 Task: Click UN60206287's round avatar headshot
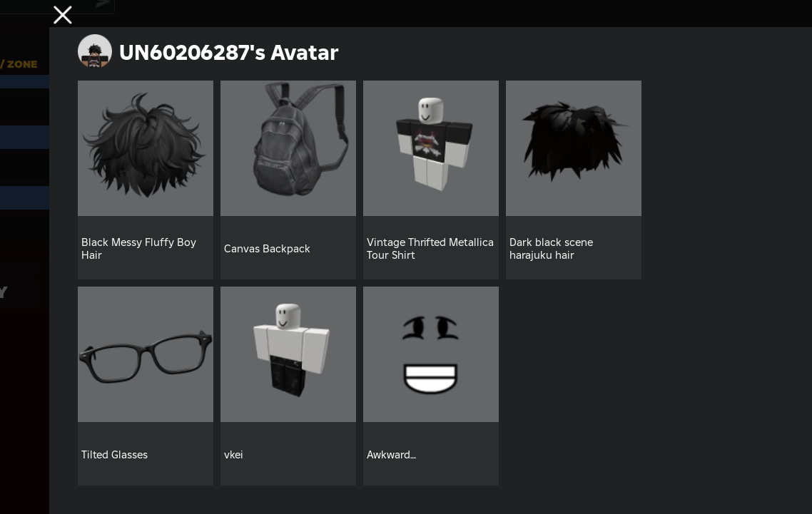(95, 52)
